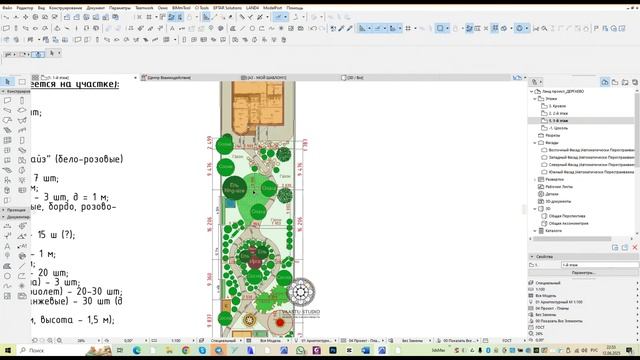Expand the Проекция toolbox section
Viewport: 640px width, 360px height.
point(3,210)
